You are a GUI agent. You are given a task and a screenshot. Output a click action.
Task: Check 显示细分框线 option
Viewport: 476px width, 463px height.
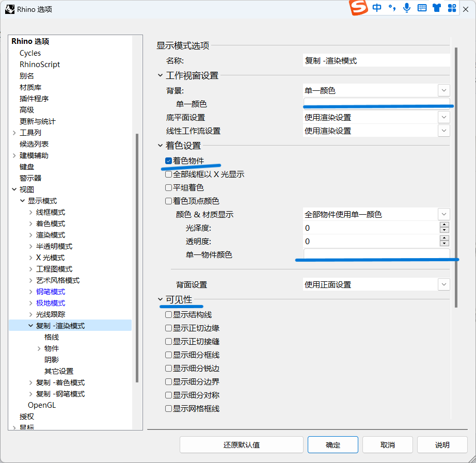(168, 355)
